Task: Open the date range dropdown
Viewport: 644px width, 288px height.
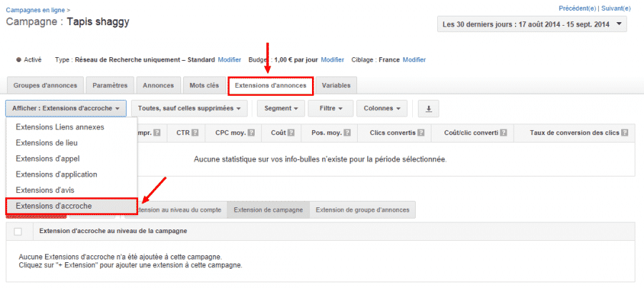Action: pyautogui.click(x=532, y=25)
